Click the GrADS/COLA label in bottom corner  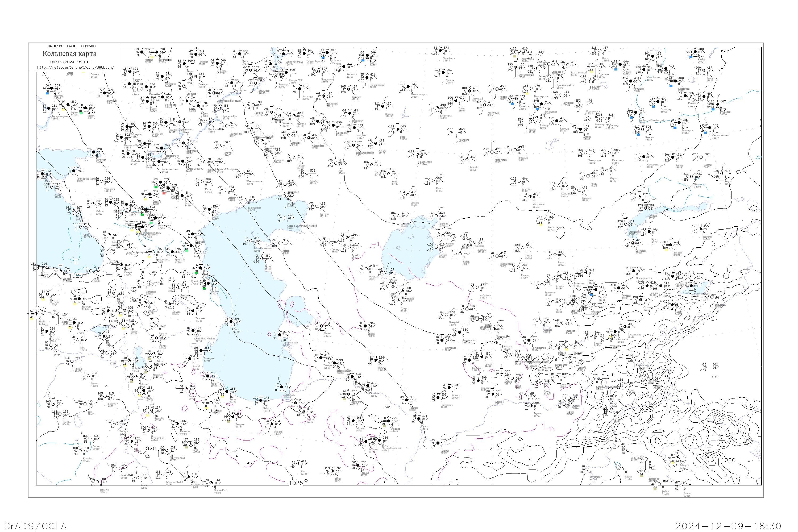click(x=35, y=526)
